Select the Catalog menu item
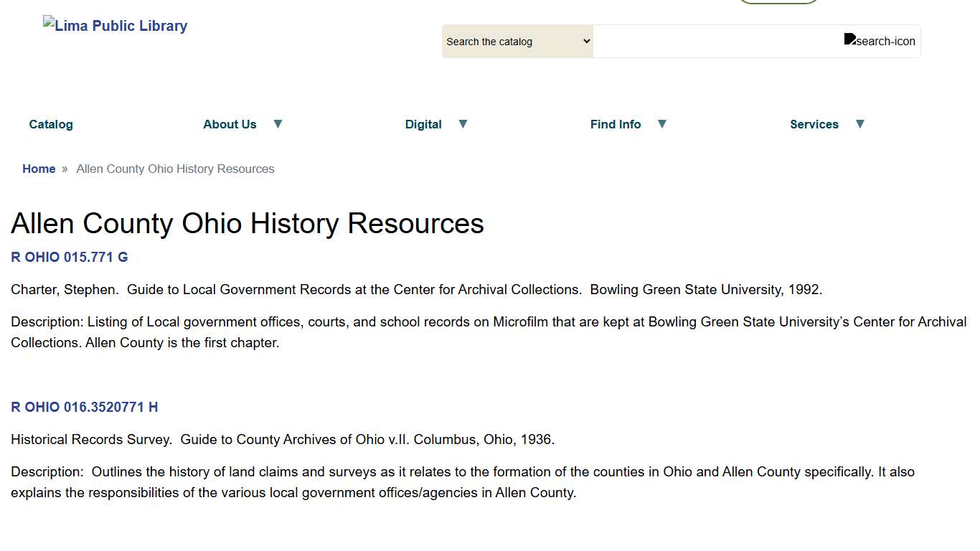The height and width of the screenshot is (551, 980). tap(50, 123)
